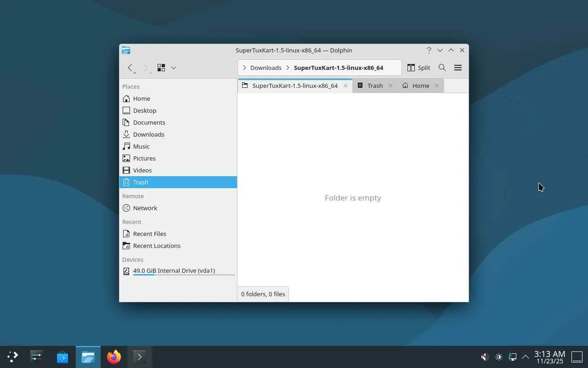Image resolution: width=588 pixels, height=368 pixels.
Task: Switch to the SuperTuxKart-1.5-linux-x86_64 tab
Action: [x=295, y=86]
